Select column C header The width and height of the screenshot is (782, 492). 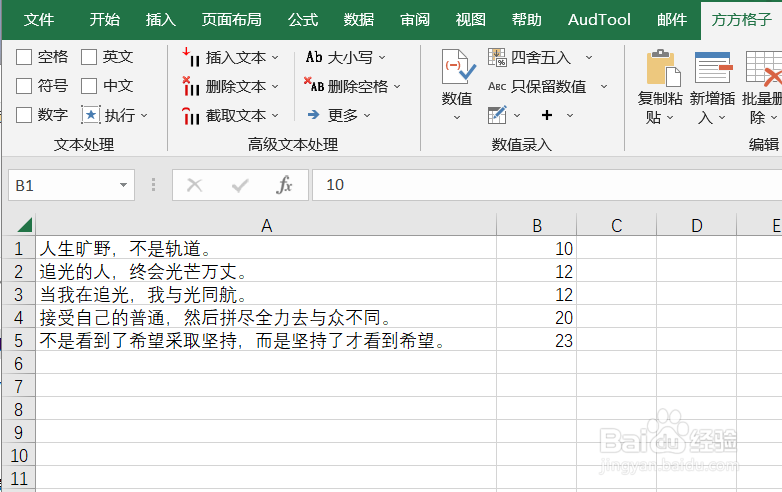point(616,225)
